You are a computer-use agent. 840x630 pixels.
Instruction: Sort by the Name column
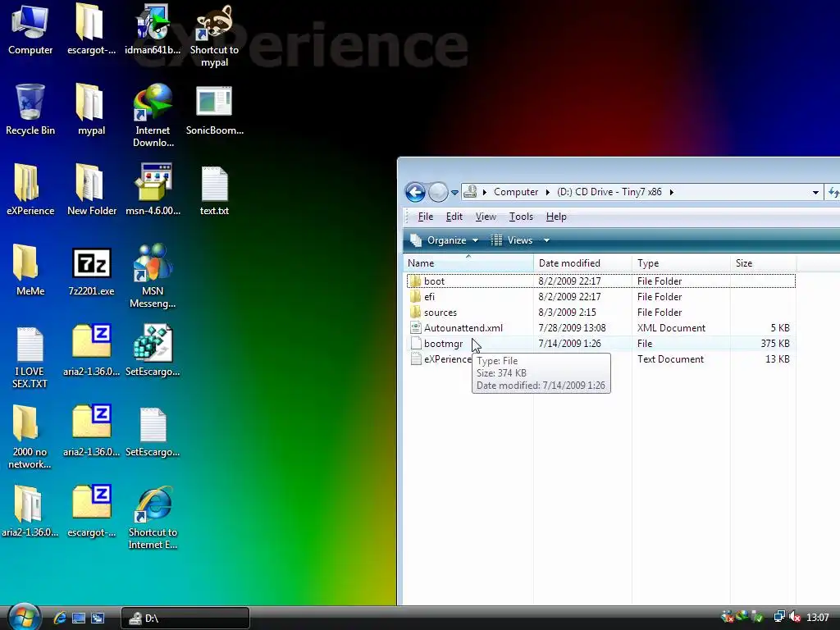468,263
